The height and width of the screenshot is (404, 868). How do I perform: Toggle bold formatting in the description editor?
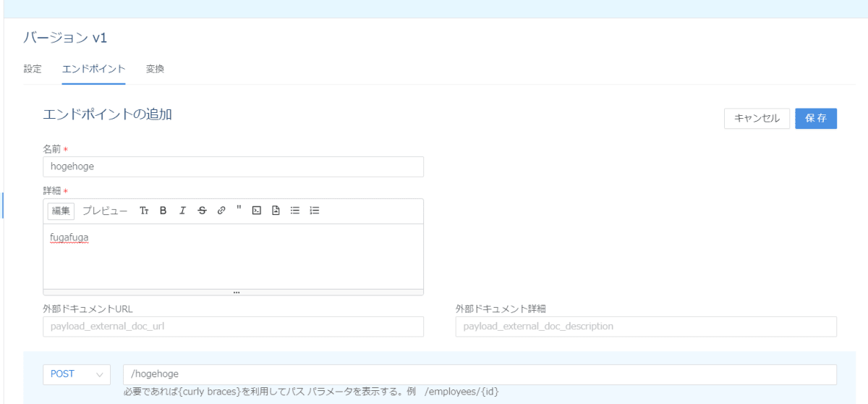[163, 211]
